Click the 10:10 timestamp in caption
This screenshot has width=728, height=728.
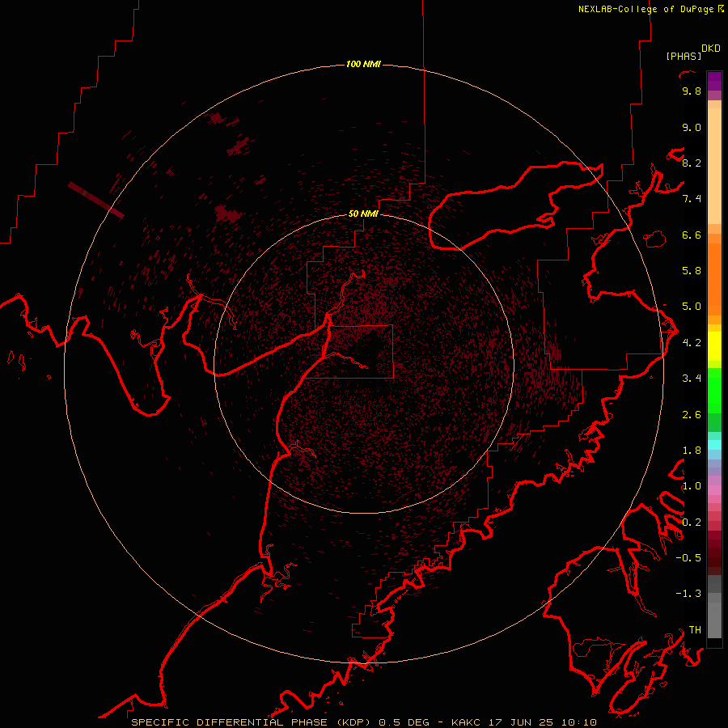pyautogui.click(x=578, y=722)
